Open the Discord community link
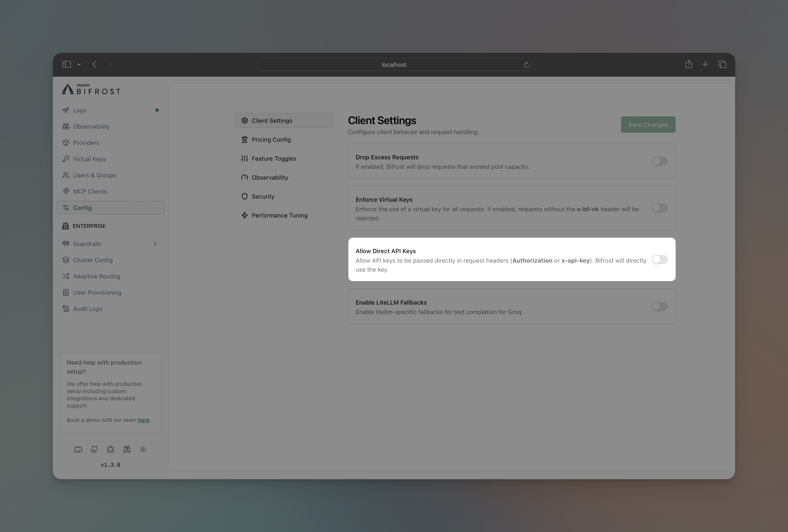 [x=78, y=449]
